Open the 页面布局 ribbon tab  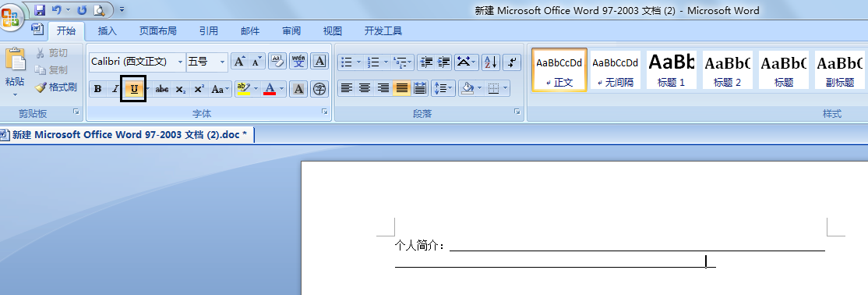pos(157,31)
